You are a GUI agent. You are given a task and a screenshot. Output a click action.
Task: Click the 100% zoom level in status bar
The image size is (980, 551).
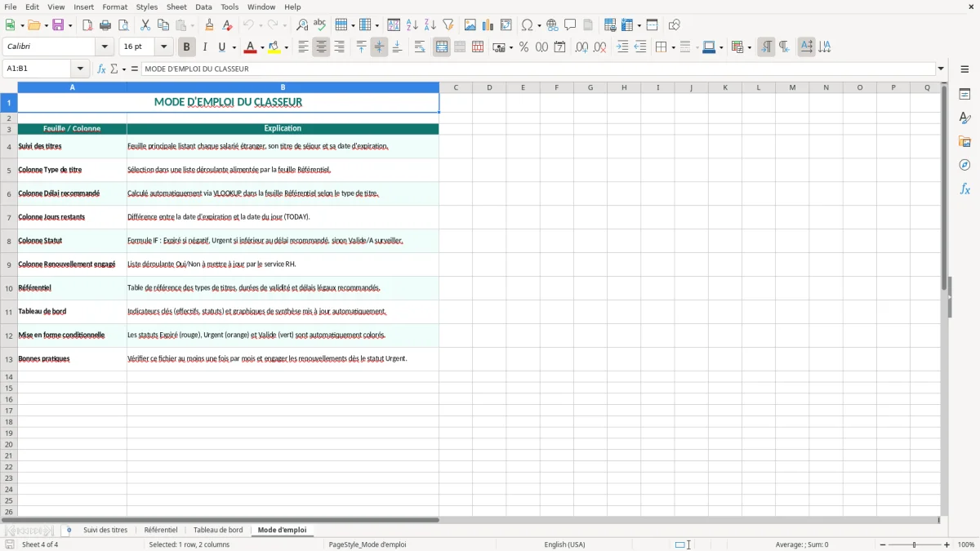pyautogui.click(x=966, y=544)
